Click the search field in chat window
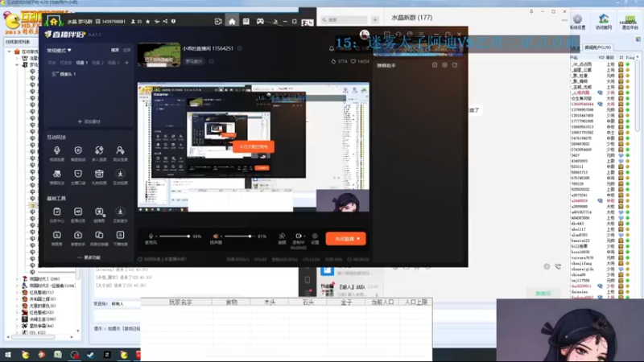The image size is (644, 362). 345,19
